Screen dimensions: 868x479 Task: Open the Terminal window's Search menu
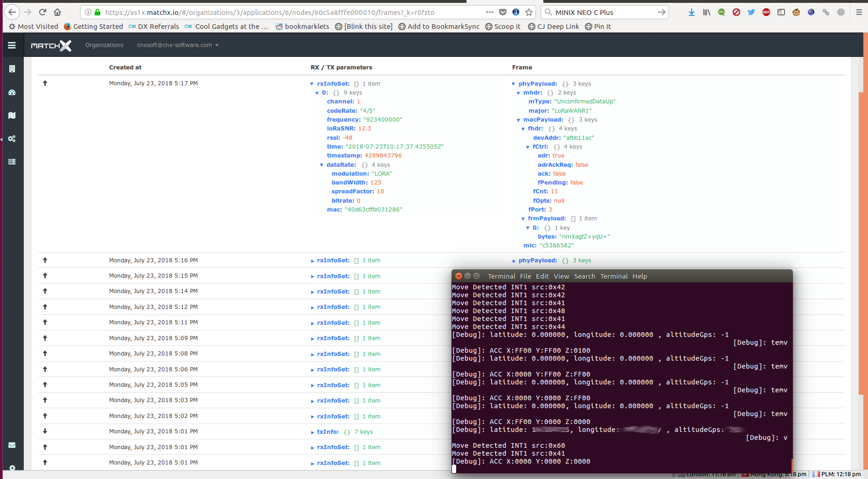(x=584, y=276)
